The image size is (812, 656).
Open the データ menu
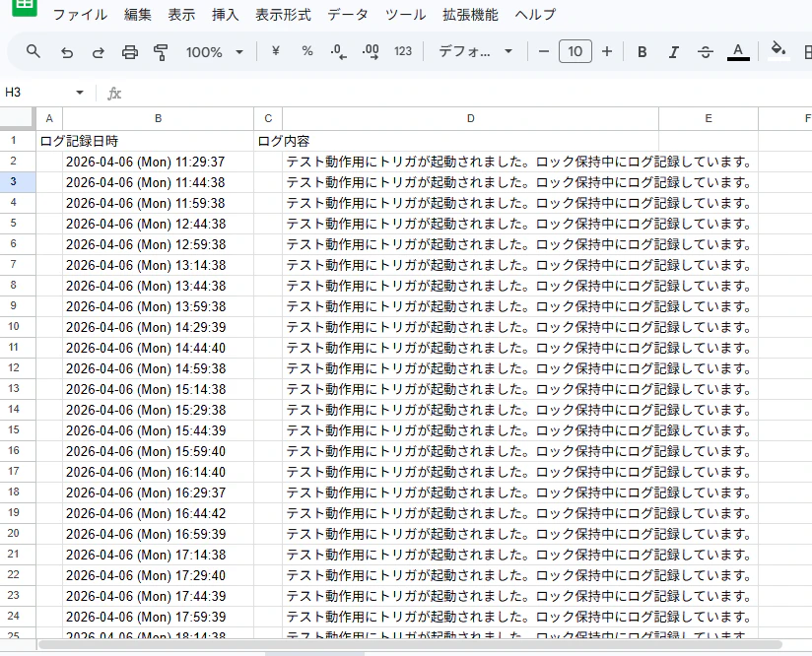pos(348,15)
